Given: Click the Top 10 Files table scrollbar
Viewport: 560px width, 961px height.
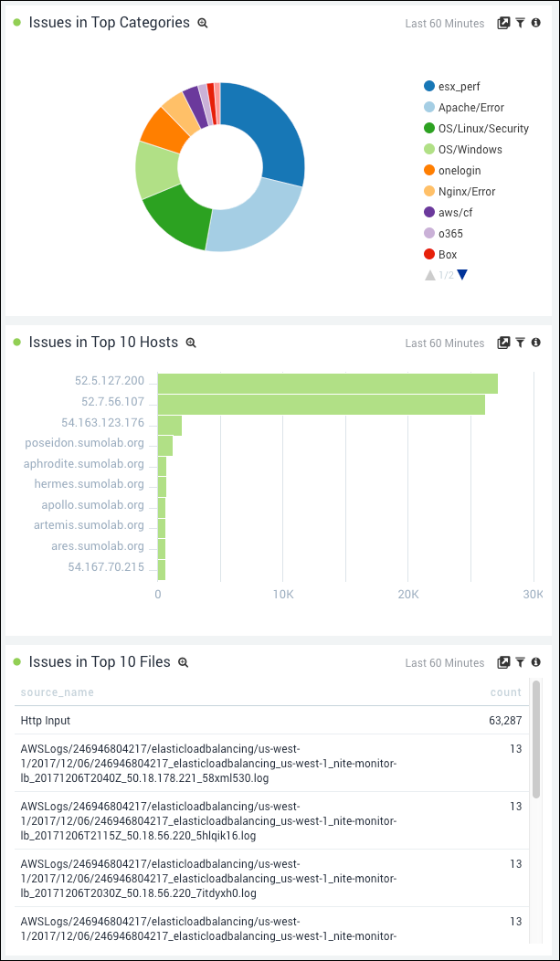Looking at the screenshot, I should (535, 740).
